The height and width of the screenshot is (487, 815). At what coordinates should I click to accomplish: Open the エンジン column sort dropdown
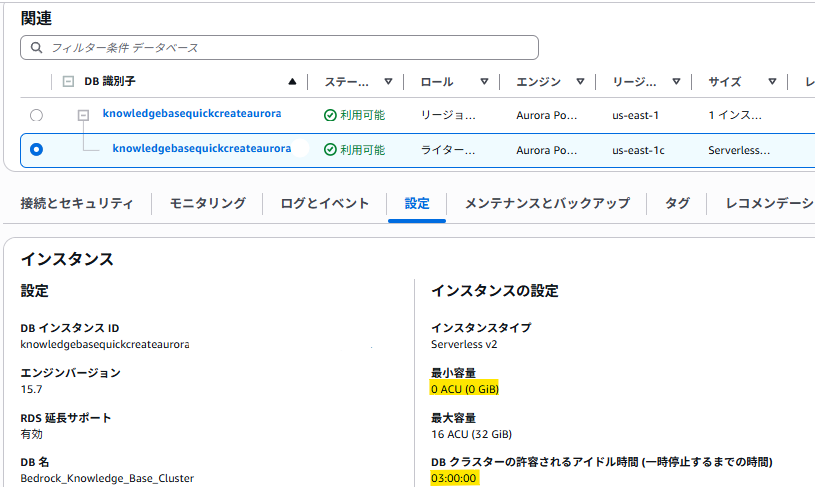pos(580,82)
